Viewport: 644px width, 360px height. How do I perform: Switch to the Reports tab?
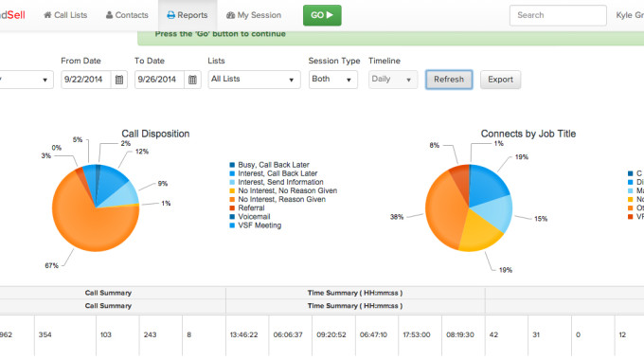tap(188, 15)
